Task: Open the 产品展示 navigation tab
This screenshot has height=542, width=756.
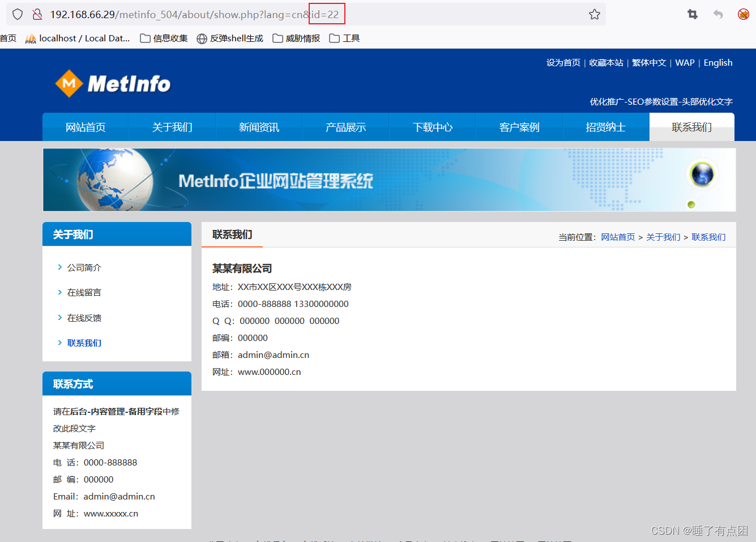Action: click(345, 127)
